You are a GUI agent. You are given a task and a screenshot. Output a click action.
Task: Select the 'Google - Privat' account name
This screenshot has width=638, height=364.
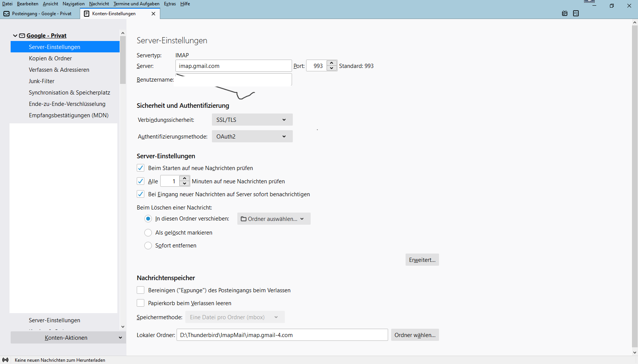point(46,36)
